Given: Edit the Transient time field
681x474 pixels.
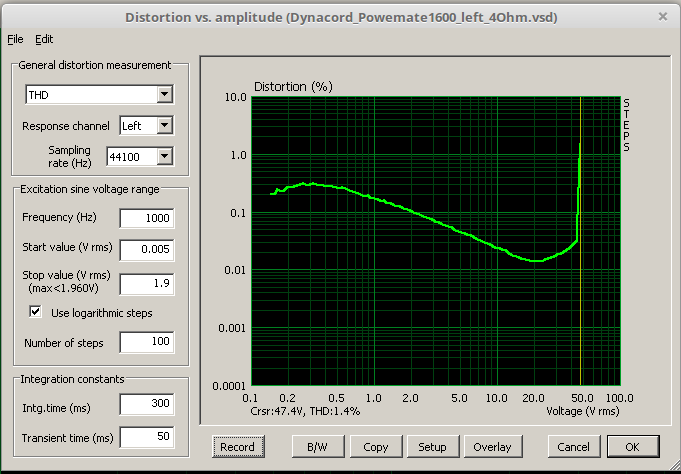Looking at the screenshot, I should tap(146, 437).
